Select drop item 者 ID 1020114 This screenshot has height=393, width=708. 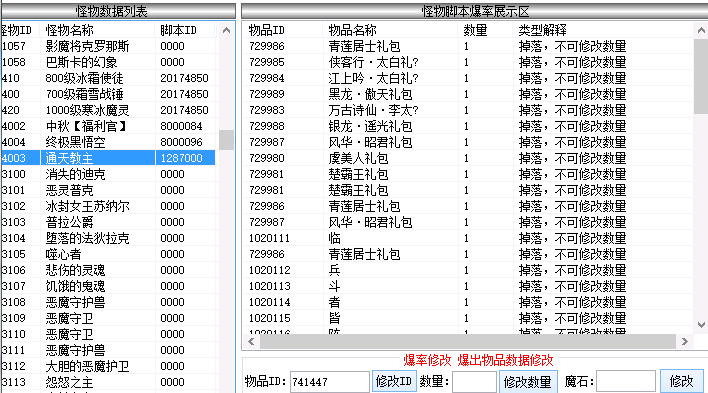(x=468, y=302)
